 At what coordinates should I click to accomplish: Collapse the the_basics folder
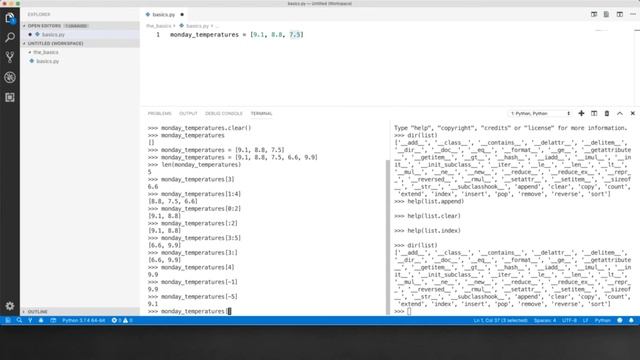pyautogui.click(x=45, y=52)
